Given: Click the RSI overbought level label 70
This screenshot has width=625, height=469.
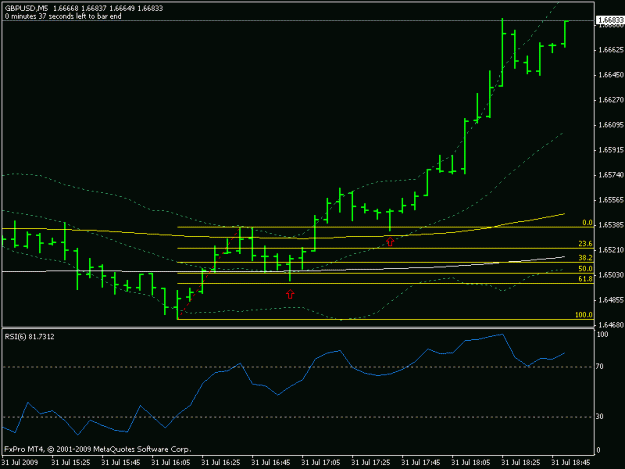Looking at the screenshot, I should 600,366.
